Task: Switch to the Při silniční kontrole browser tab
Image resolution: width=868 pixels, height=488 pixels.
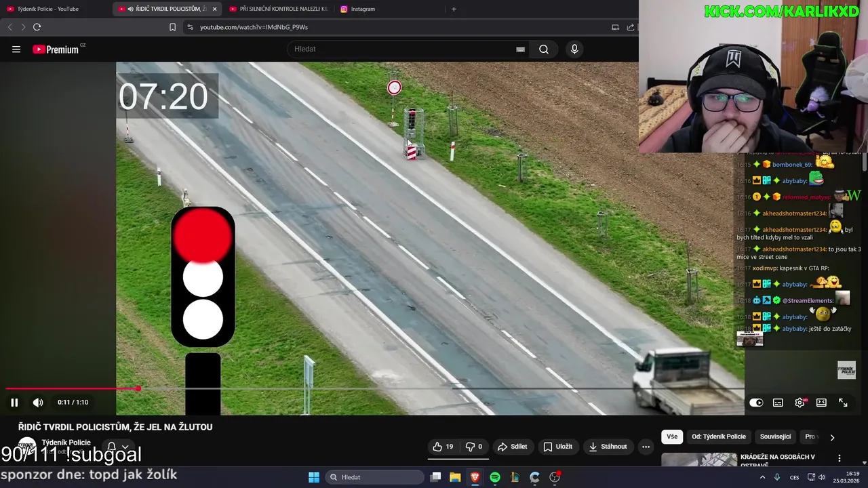Action: click(x=278, y=9)
